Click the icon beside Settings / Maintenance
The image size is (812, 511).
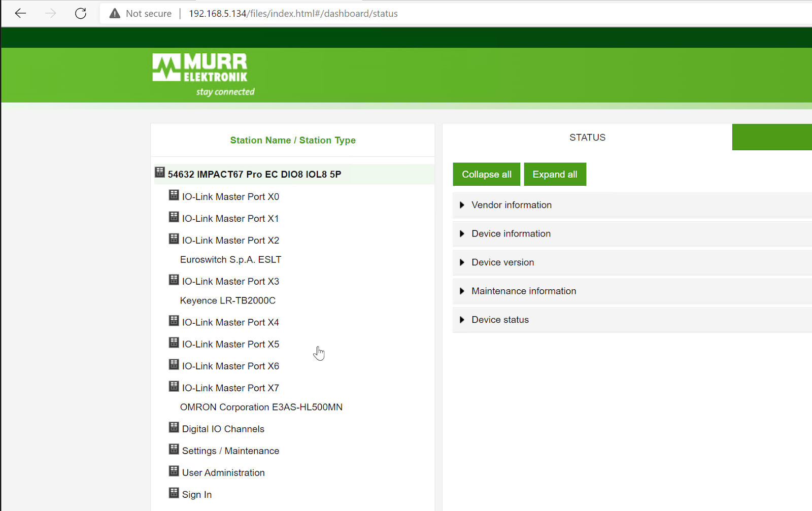(174, 449)
